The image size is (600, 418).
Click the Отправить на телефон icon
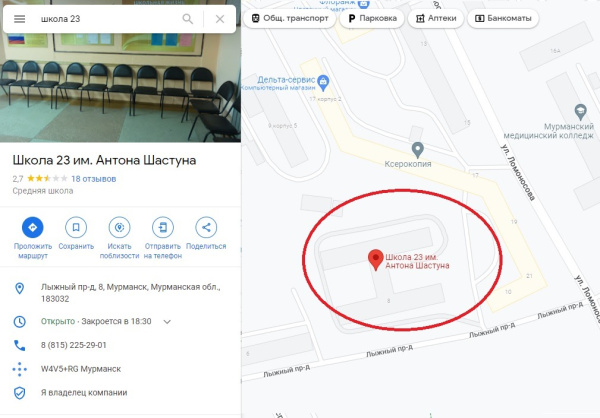[x=163, y=227]
